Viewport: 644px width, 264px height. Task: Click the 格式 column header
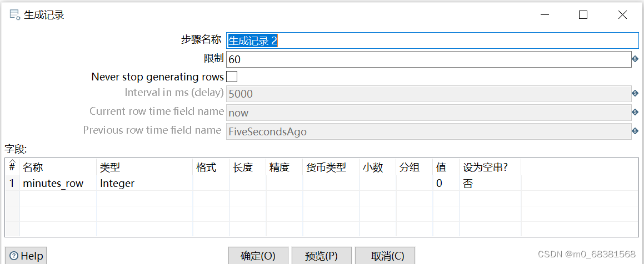tap(211, 167)
